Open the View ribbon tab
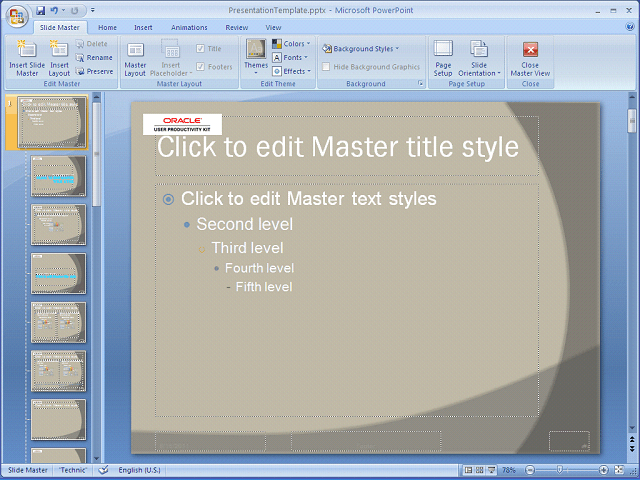This screenshot has height=480, width=640. point(273,27)
